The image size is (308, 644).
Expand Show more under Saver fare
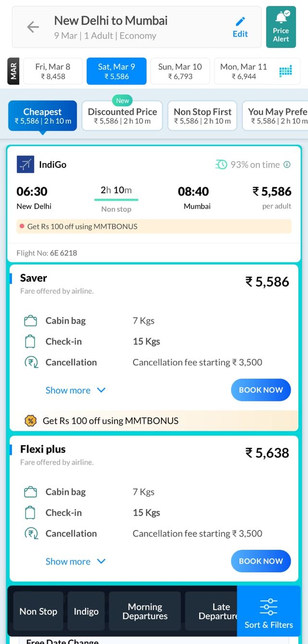(x=75, y=390)
